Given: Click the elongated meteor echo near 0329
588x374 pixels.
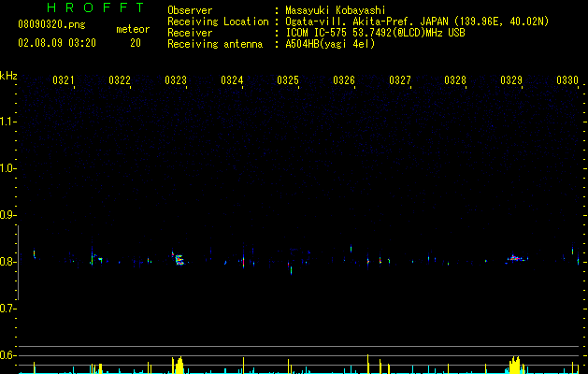Looking at the screenshot, I should (x=516, y=258).
